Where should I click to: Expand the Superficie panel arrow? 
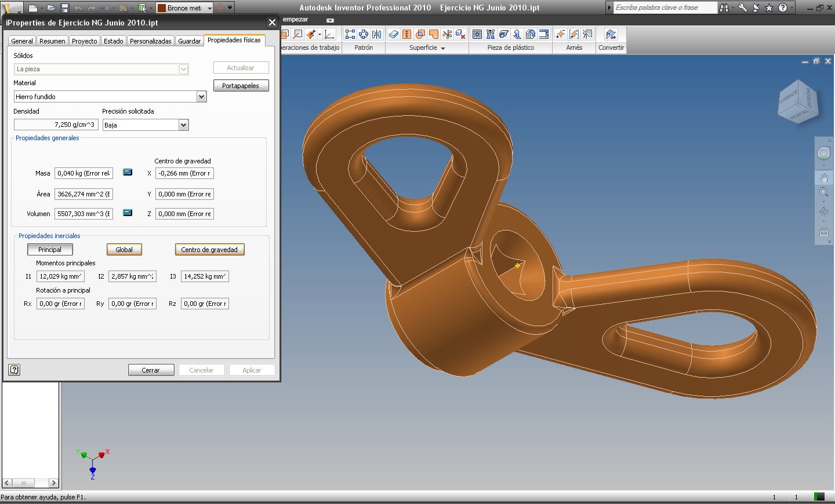coord(443,49)
